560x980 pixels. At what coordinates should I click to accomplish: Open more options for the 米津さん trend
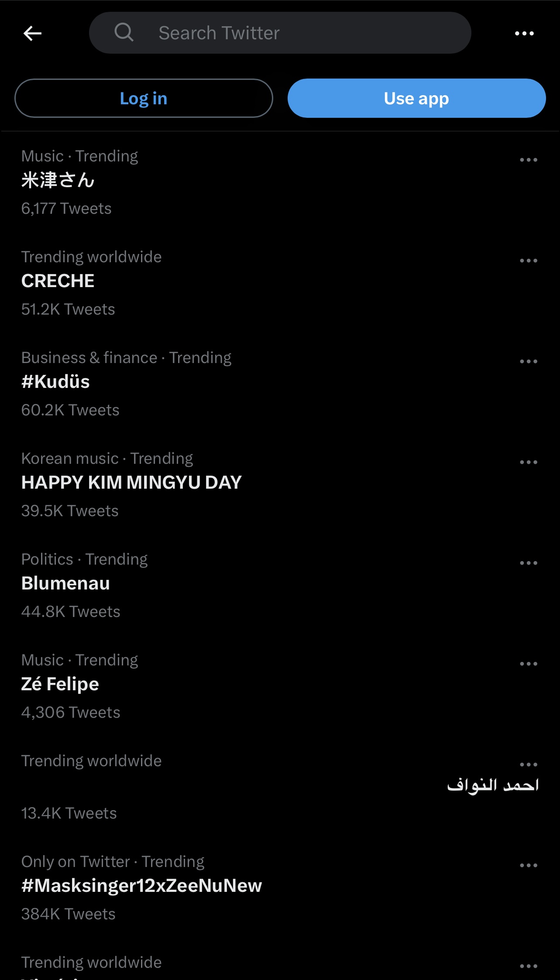[528, 160]
